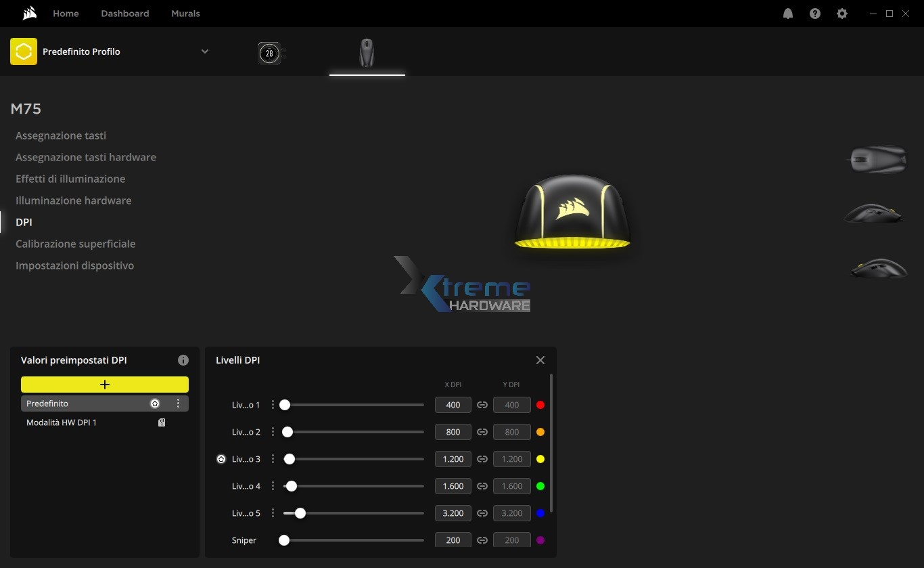The image size is (924, 568).
Task: Open the three-dot menu on Predefinito preset
Action: 178,403
